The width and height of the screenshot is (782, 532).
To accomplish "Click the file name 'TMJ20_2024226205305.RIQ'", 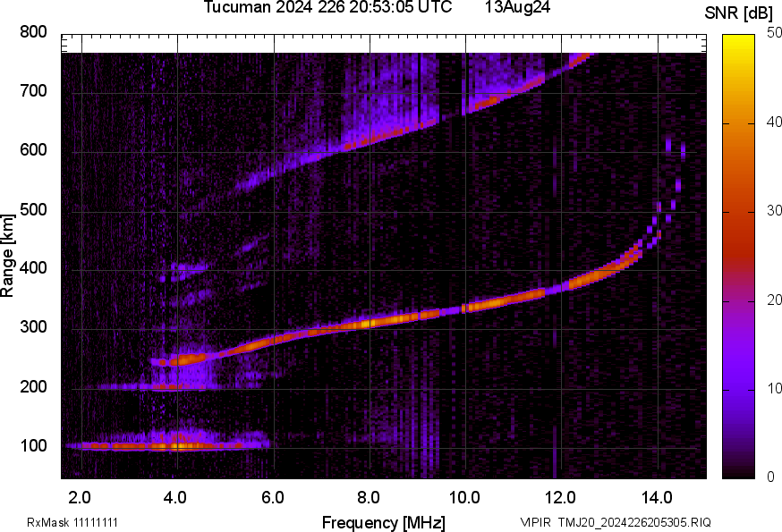I will (634, 522).
